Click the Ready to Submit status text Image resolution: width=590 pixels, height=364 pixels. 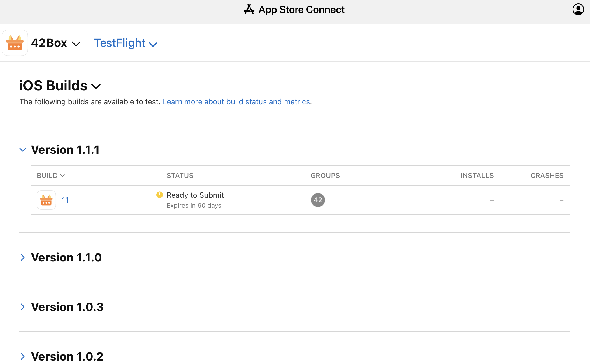pos(195,195)
